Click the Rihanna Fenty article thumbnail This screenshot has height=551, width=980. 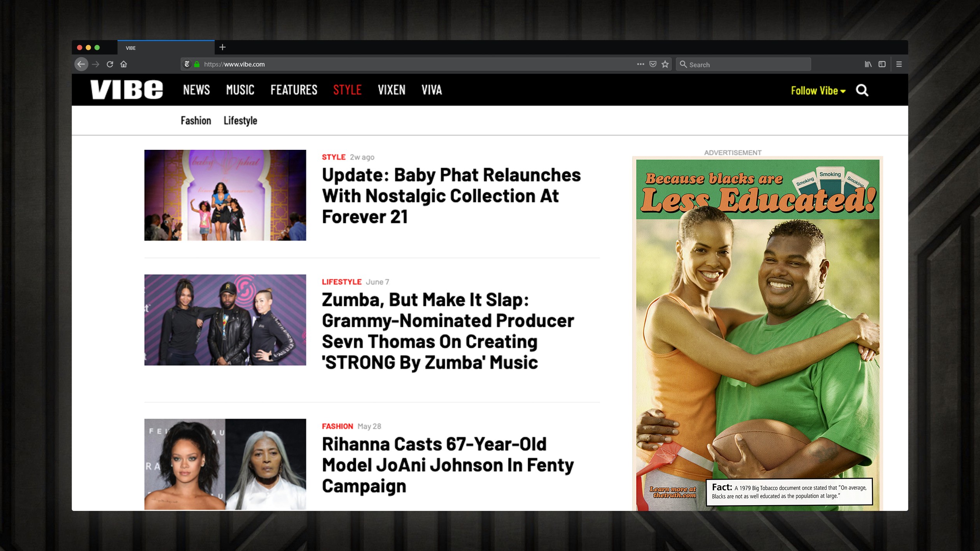click(225, 464)
